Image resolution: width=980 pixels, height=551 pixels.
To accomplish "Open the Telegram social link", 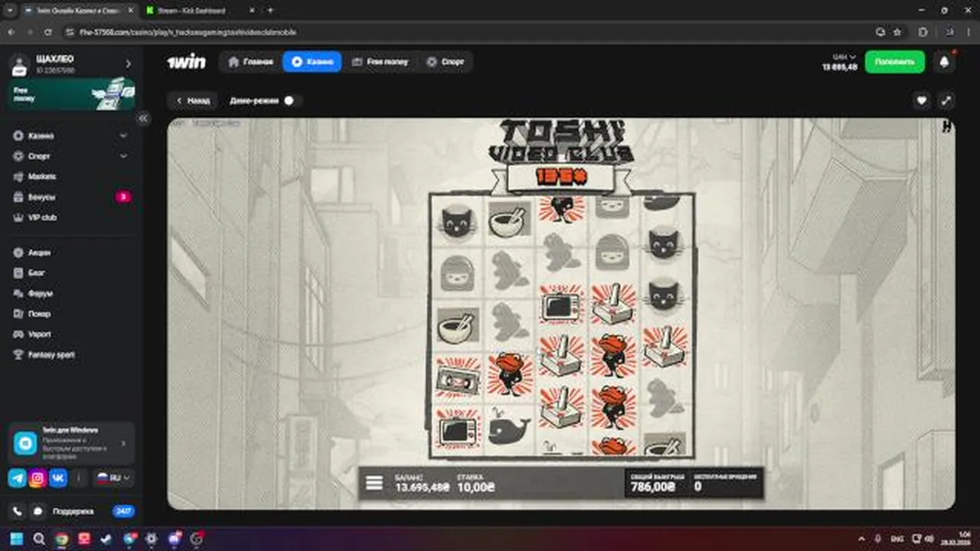I will coord(18,478).
